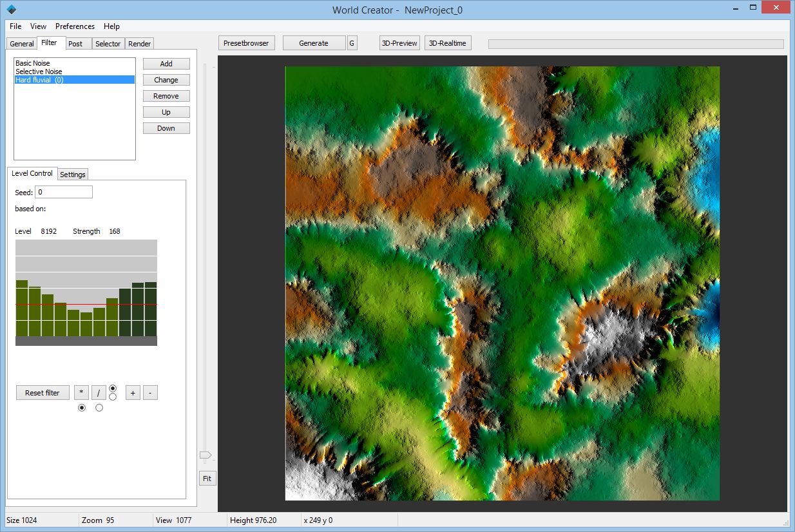
Task: Click the multiply (*) operation icon
Action: 81,392
